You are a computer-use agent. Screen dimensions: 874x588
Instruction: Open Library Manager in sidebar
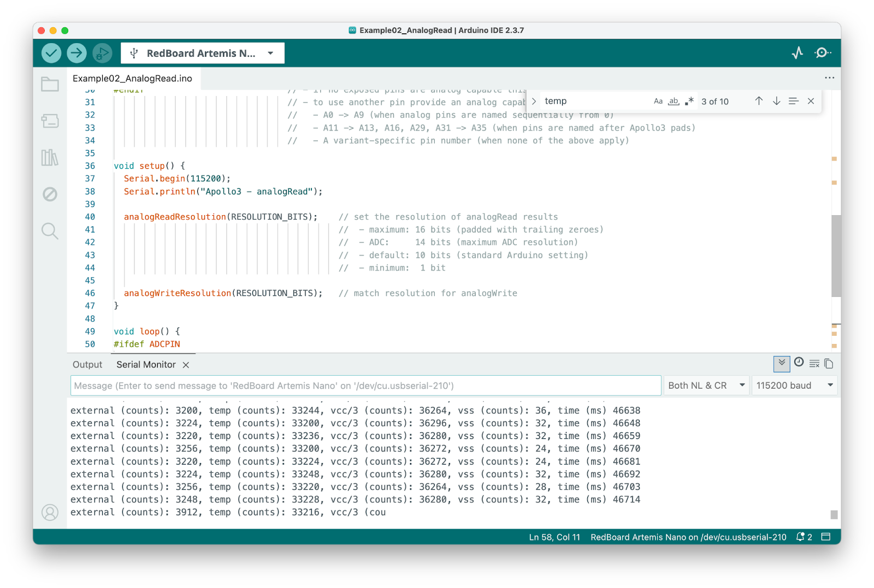tap(50, 158)
